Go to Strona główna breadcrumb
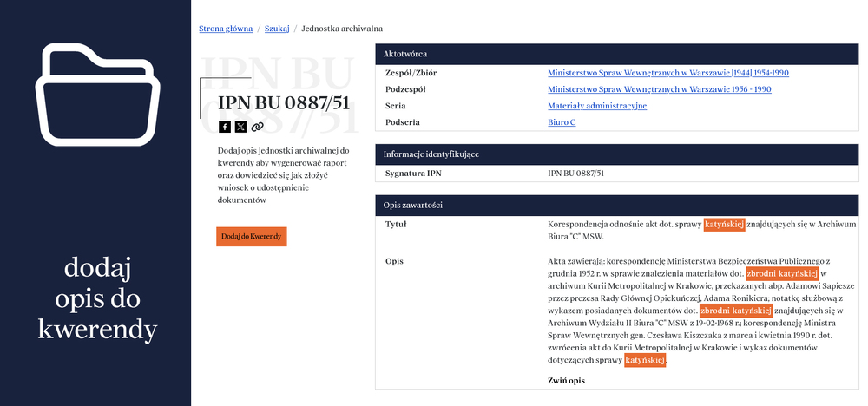Screen dimensions: 868x406 coord(226,29)
